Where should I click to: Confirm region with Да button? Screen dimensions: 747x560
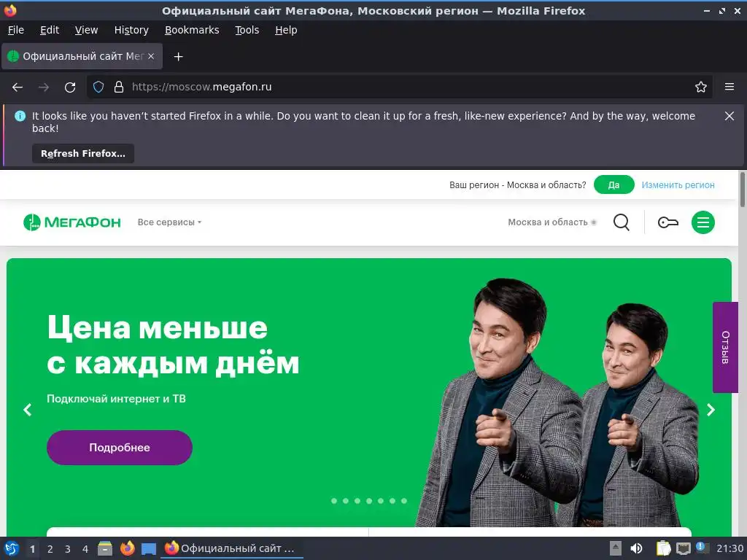(614, 184)
